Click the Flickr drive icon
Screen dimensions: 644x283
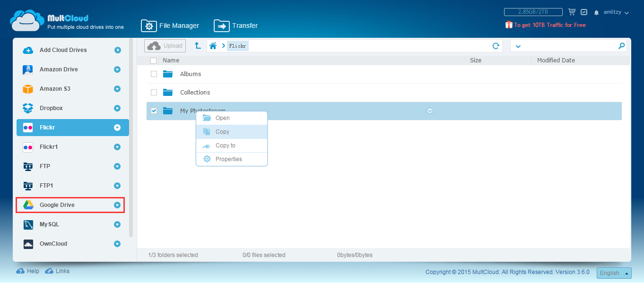(28, 128)
